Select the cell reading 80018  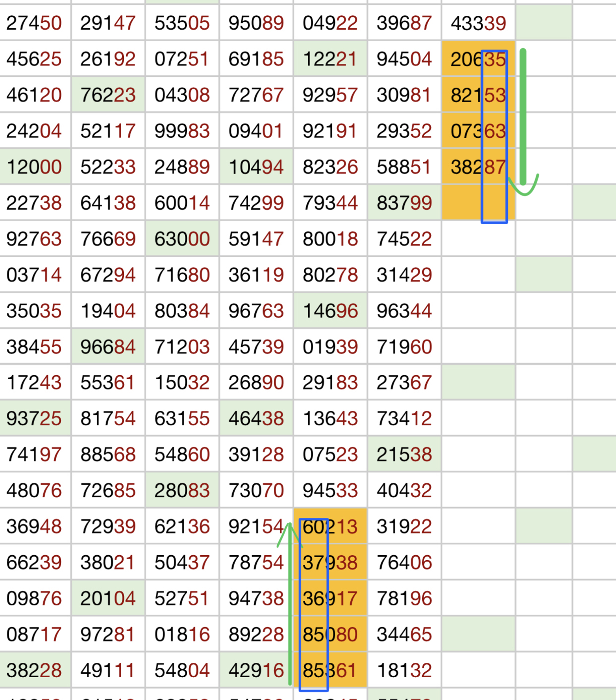(330, 239)
